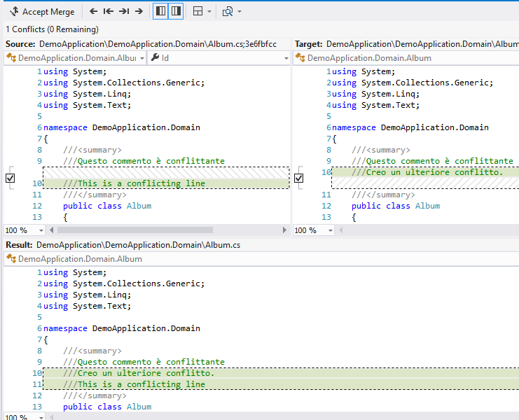Go to previous conflict arrow
This screenshot has width=519, height=420.
(x=93, y=12)
